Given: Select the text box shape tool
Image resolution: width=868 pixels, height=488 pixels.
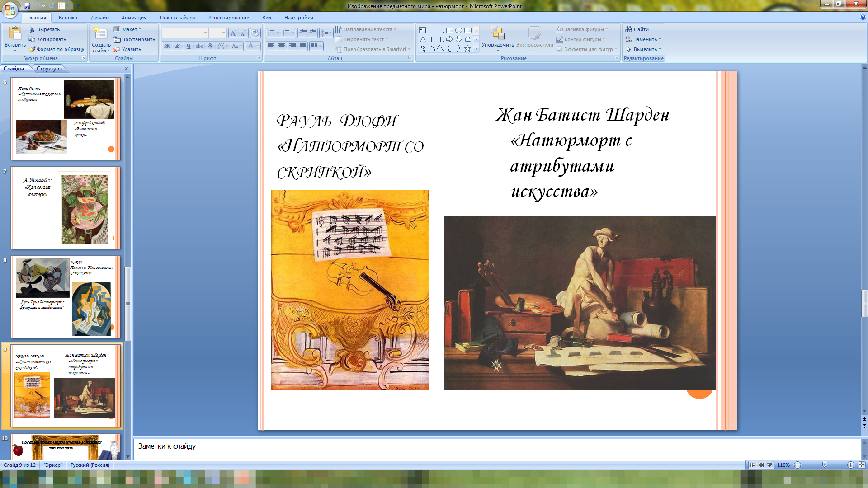Looking at the screenshot, I should (x=422, y=30).
